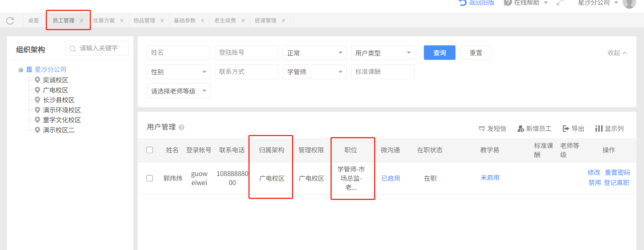Click the 在职状态 column header
The width and height of the screenshot is (644, 250).
430,150
